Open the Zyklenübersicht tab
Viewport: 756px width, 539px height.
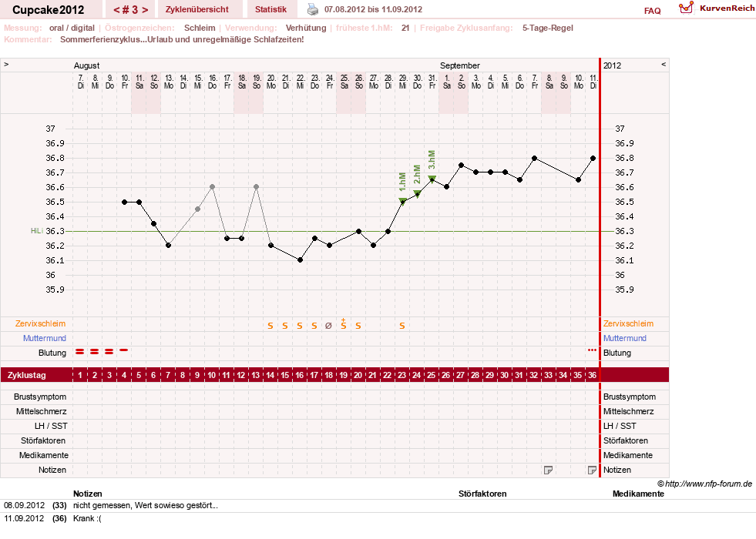tap(197, 9)
